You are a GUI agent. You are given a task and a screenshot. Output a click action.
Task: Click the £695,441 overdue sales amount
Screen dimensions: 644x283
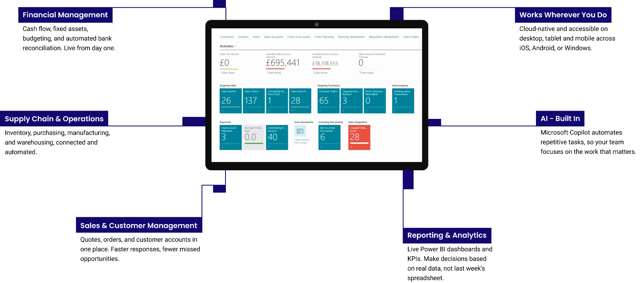283,63
